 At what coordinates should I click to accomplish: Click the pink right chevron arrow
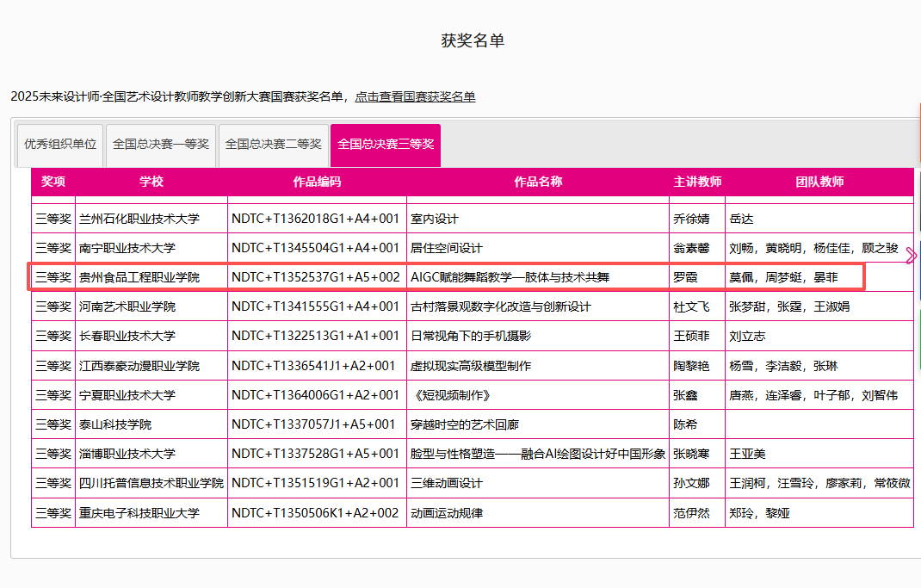point(912,256)
